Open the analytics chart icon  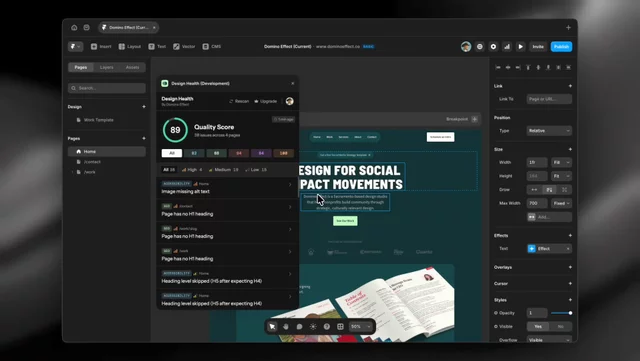pos(507,47)
